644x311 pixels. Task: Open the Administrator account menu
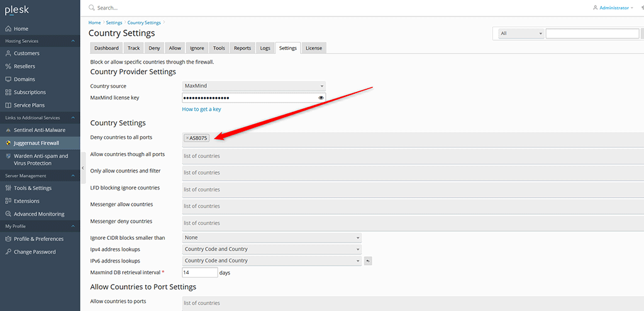coord(614,8)
